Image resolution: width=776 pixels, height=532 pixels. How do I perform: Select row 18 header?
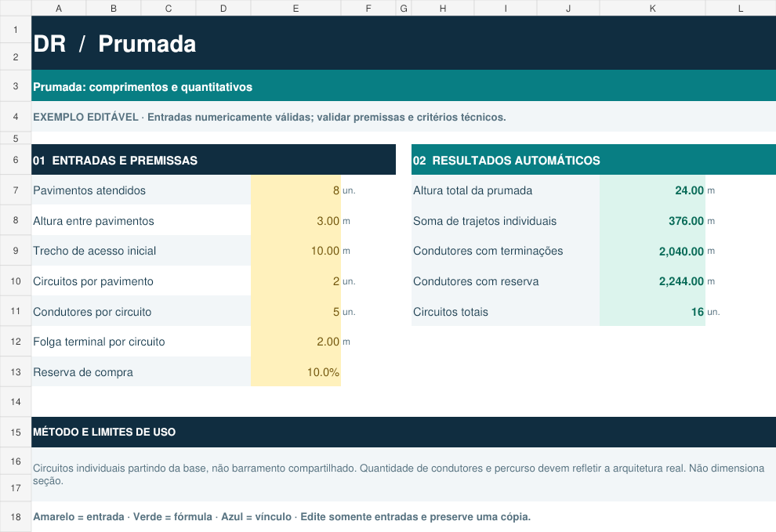[16, 516]
